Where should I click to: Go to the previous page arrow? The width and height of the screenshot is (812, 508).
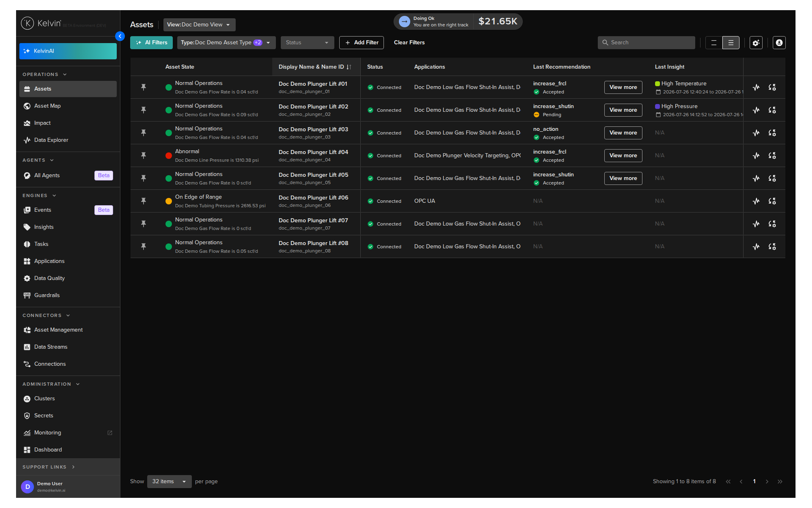tap(741, 481)
